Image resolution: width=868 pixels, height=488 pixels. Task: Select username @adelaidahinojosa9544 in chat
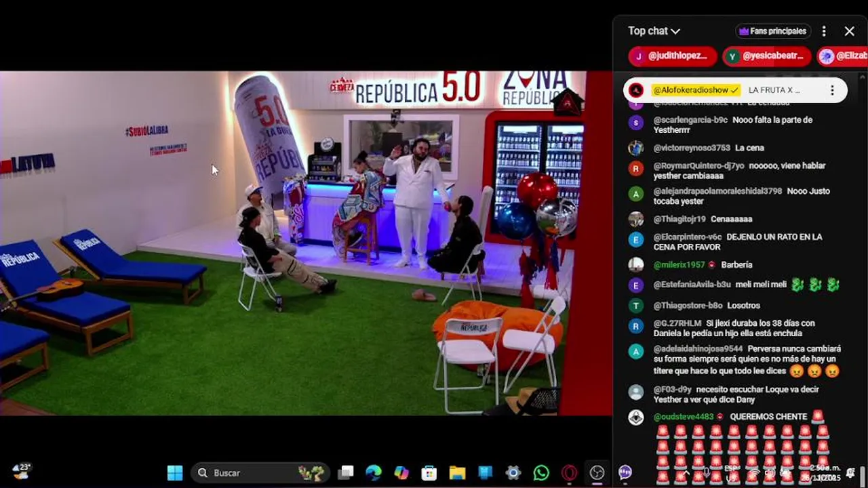point(698,348)
